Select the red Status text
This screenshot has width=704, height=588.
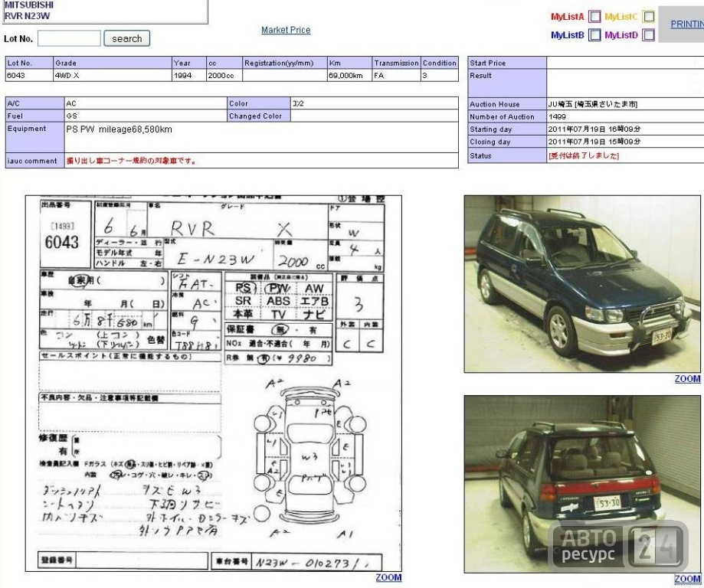[x=583, y=155]
